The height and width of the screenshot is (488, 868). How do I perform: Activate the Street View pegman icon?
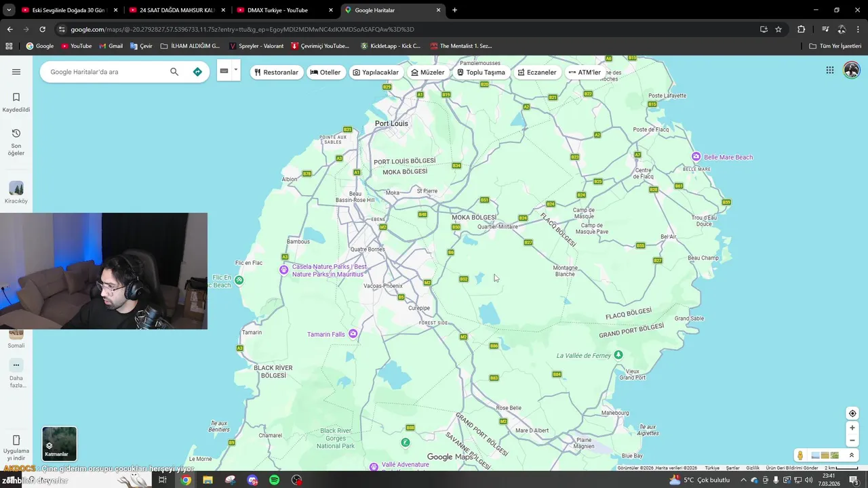click(800, 455)
